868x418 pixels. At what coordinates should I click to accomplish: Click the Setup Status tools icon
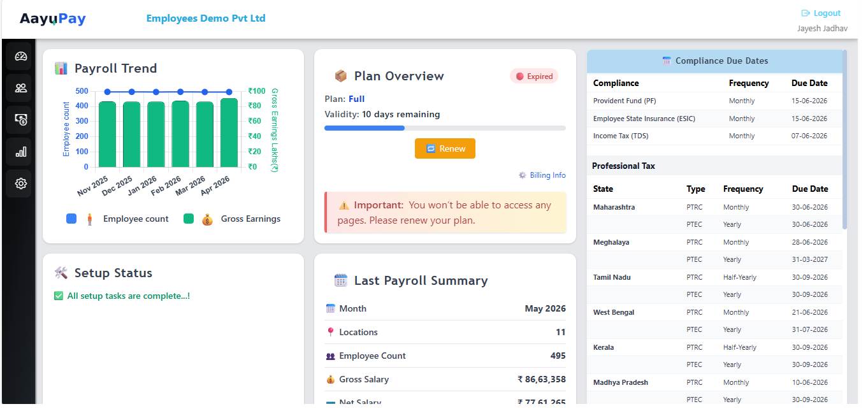pos(61,273)
